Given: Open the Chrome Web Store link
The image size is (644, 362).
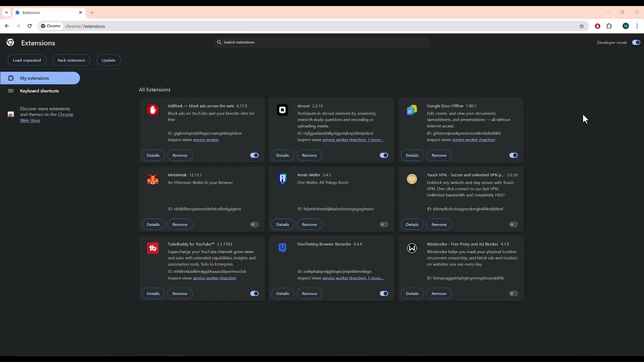Looking at the screenshot, I should coord(47,118).
